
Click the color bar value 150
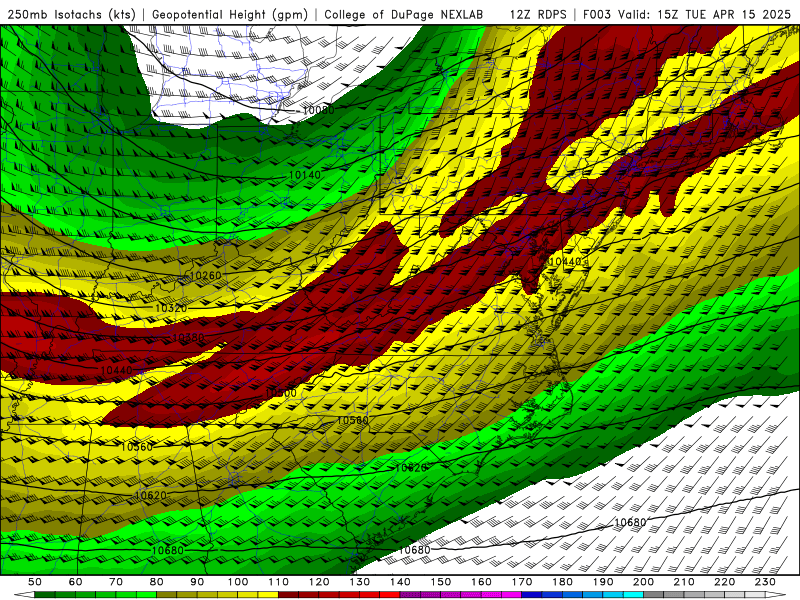click(441, 582)
